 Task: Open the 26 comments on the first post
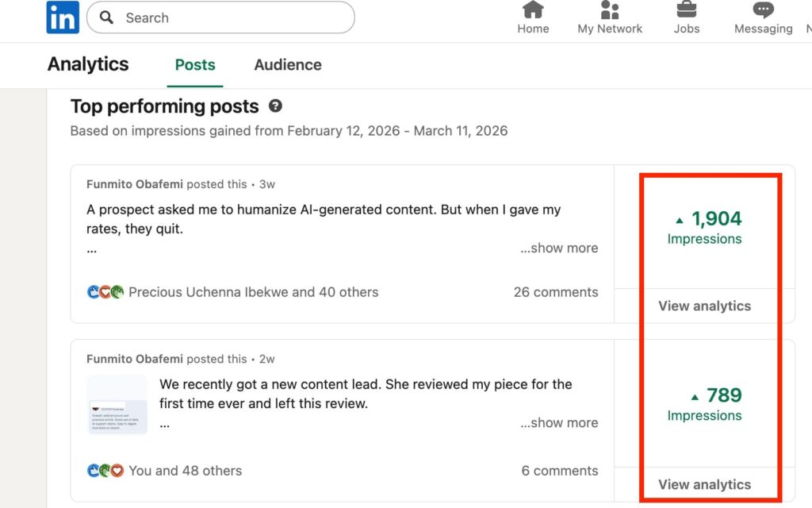pos(555,292)
